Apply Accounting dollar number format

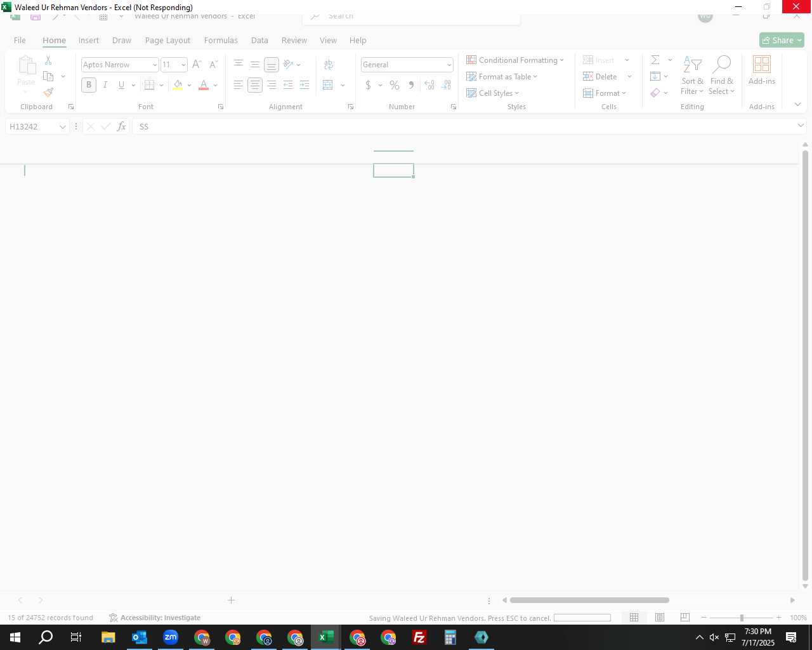pos(368,85)
